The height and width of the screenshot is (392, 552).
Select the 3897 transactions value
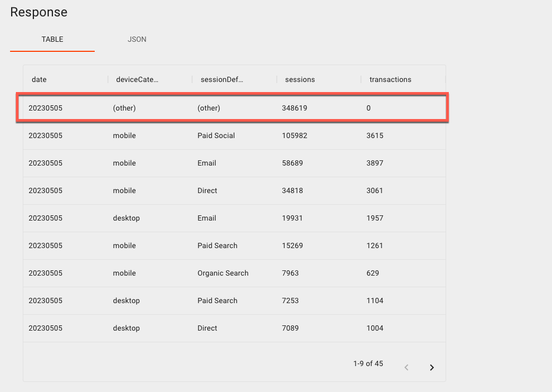click(375, 163)
